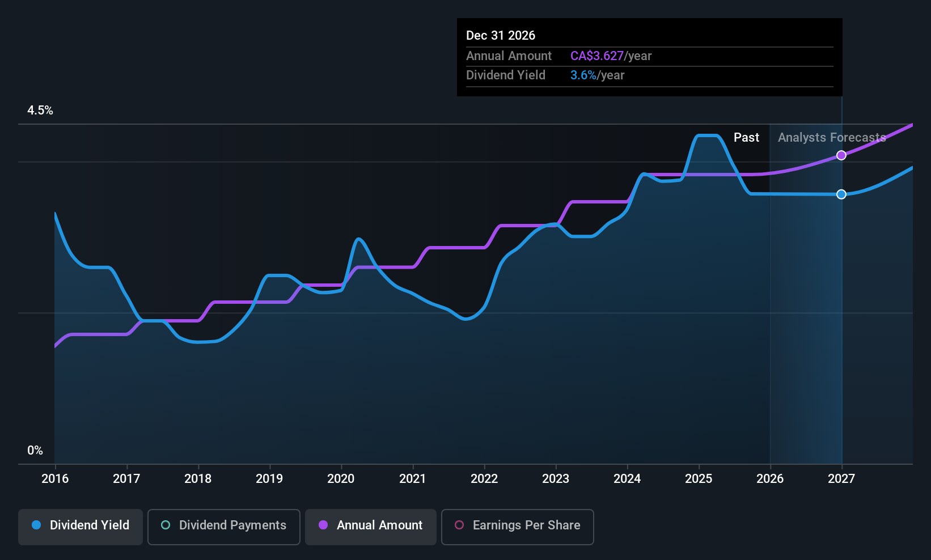Click the Dec 31 2026 tooltip header
Viewport: 931px width, 560px height.
[x=501, y=36]
